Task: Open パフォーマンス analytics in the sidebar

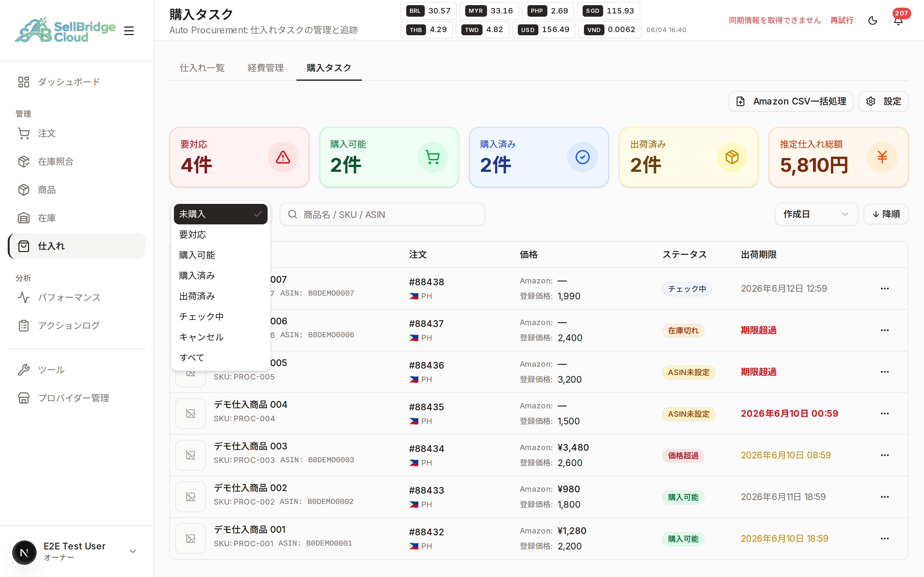Action: click(x=76, y=297)
